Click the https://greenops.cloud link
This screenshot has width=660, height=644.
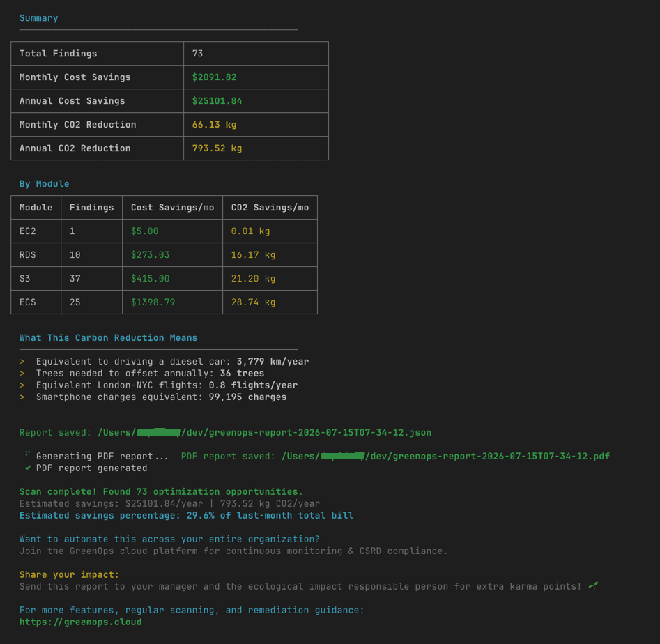[80, 622]
